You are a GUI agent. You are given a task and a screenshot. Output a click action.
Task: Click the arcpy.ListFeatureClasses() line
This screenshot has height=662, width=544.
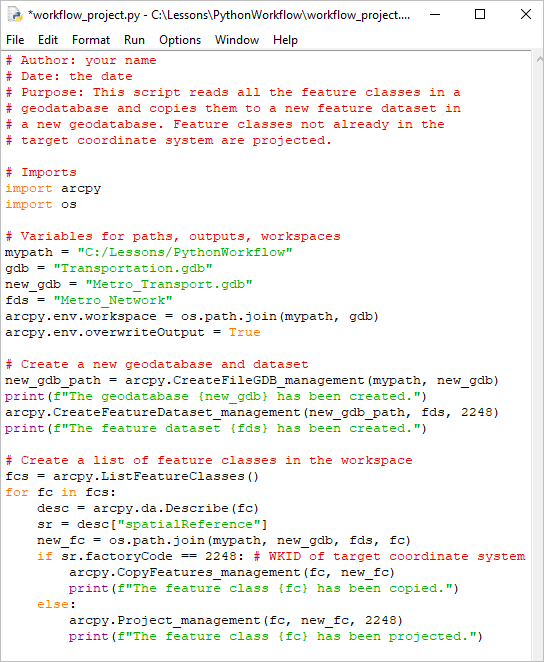tap(132, 477)
